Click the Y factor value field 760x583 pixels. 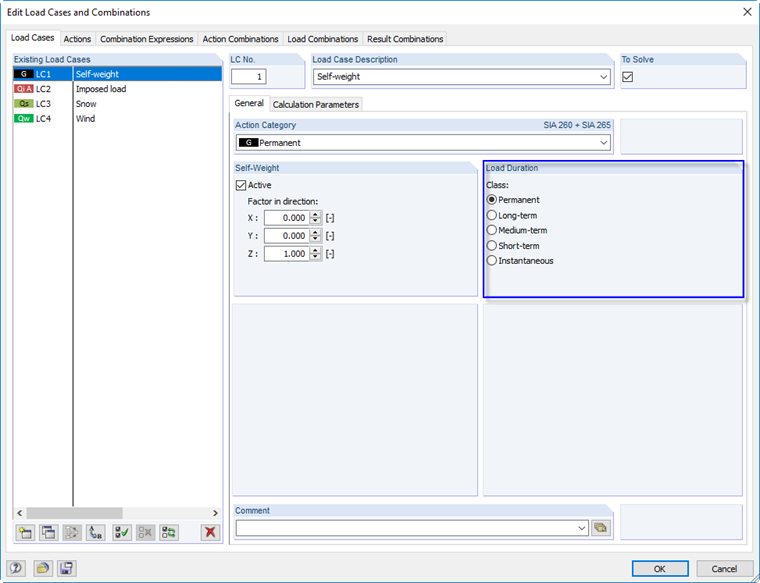[x=287, y=236]
